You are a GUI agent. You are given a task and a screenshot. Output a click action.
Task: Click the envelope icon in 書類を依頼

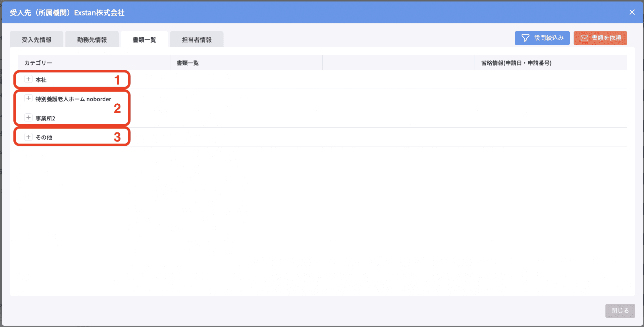(x=584, y=38)
